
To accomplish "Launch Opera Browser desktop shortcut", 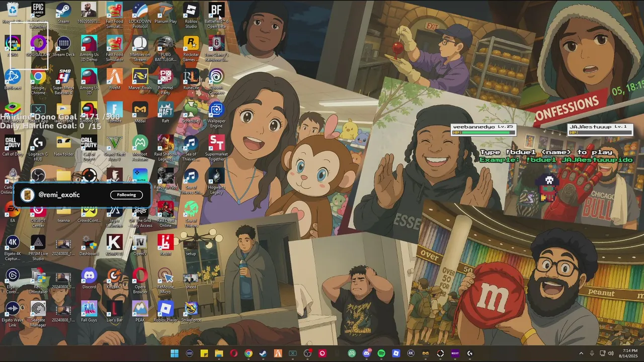I will point(140,280).
